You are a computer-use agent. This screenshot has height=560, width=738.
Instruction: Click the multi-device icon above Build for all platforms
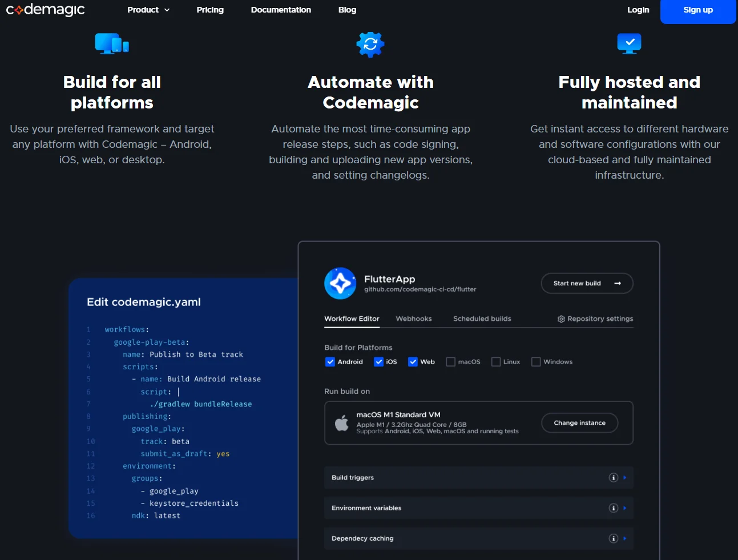(112, 44)
